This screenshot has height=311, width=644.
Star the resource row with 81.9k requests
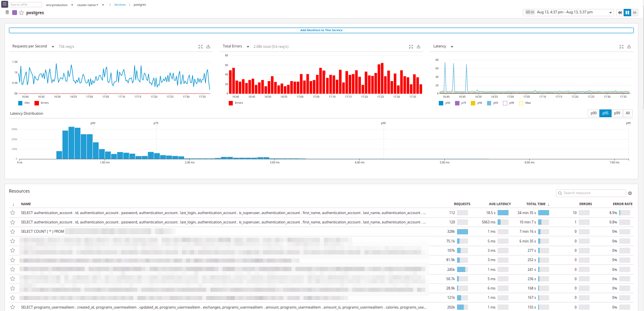(13, 260)
